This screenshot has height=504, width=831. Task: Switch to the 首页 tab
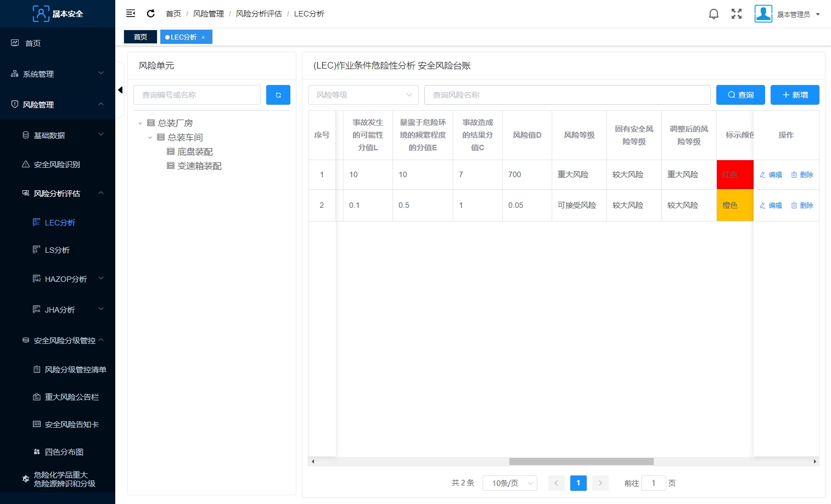pyautogui.click(x=141, y=37)
